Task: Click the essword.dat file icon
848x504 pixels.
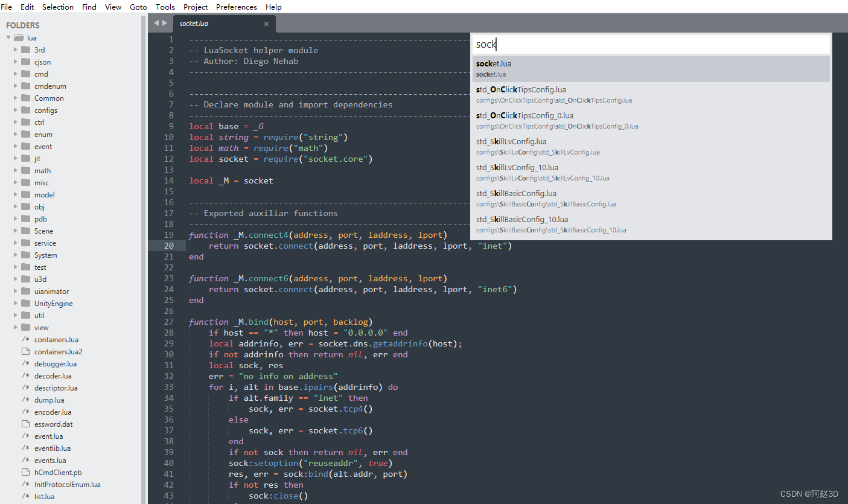Action: [25, 424]
